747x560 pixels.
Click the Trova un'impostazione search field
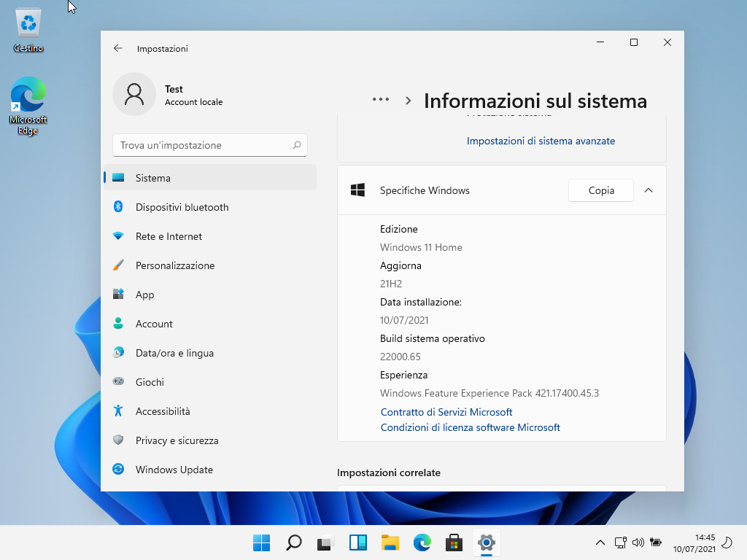[x=210, y=145]
